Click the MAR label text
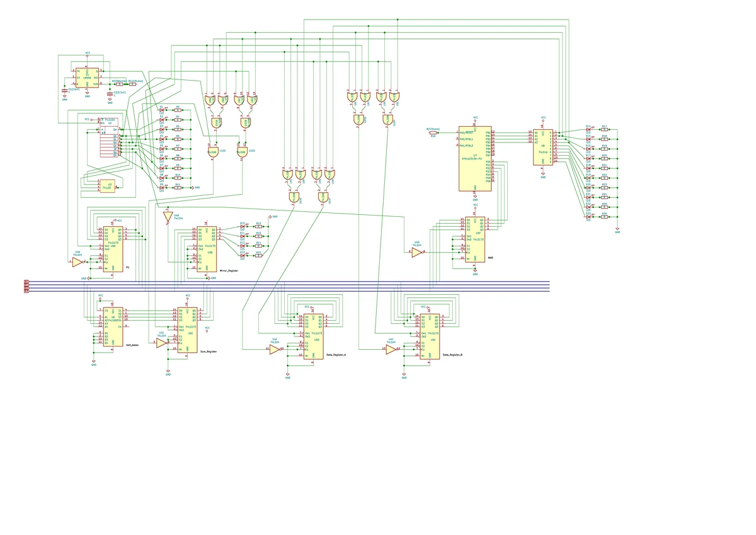756x535 pixels. pyautogui.click(x=490, y=258)
